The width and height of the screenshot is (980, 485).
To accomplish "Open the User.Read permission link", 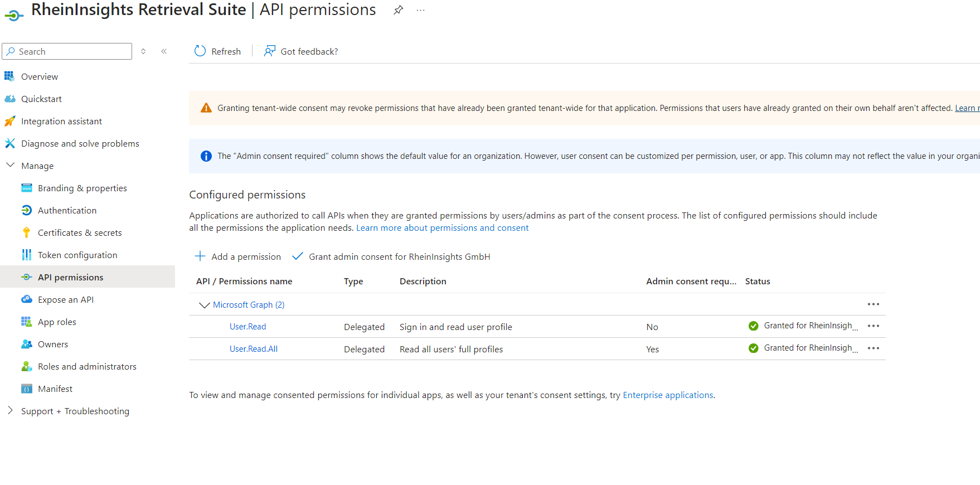I will click(248, 327).
